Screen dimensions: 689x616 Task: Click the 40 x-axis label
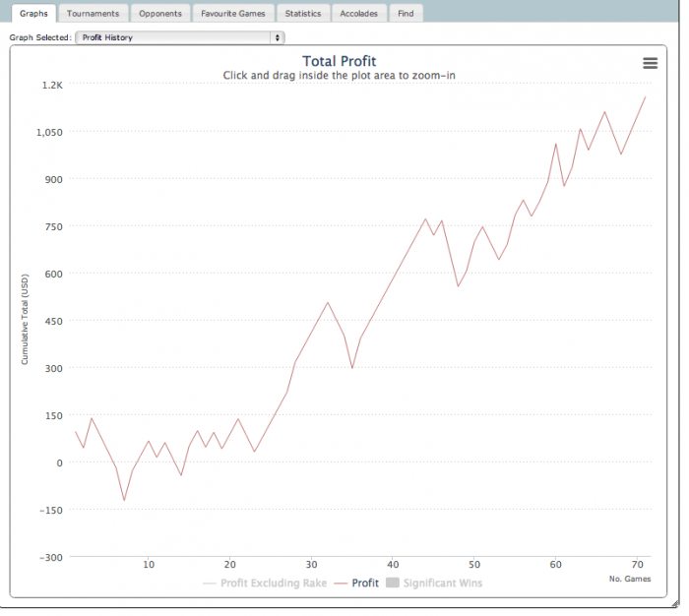tap(393, 565)
